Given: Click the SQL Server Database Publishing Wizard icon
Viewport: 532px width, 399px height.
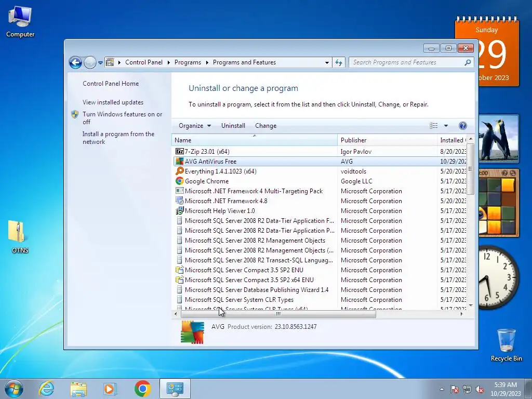Looking at the screenshot, I should click(179, 289).
